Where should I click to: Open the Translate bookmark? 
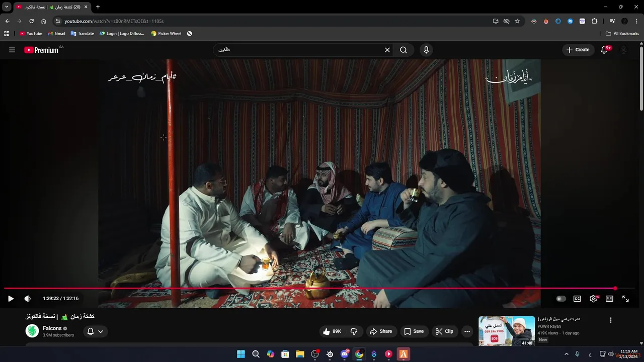pyautogui.click(x=82, y=34)
